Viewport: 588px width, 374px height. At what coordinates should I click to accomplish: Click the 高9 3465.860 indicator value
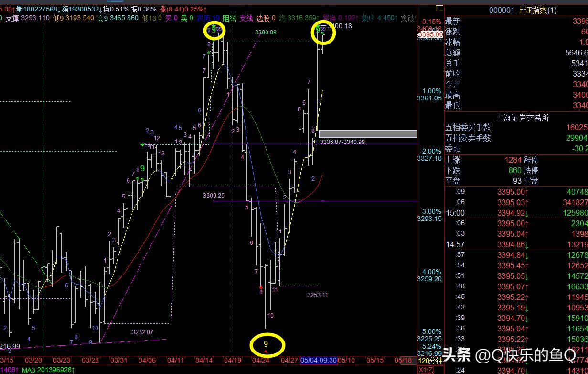118,18
